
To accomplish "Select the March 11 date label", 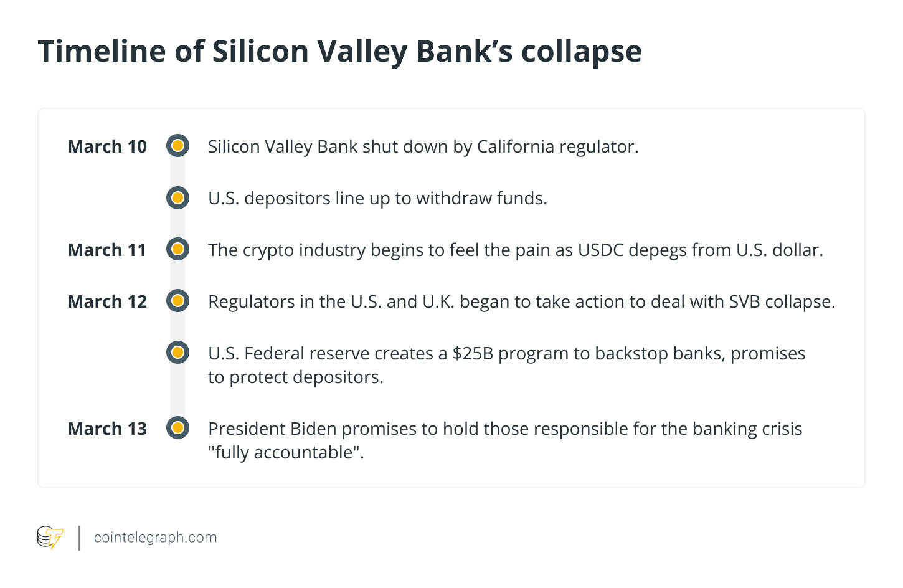I will tap(107, 250).
